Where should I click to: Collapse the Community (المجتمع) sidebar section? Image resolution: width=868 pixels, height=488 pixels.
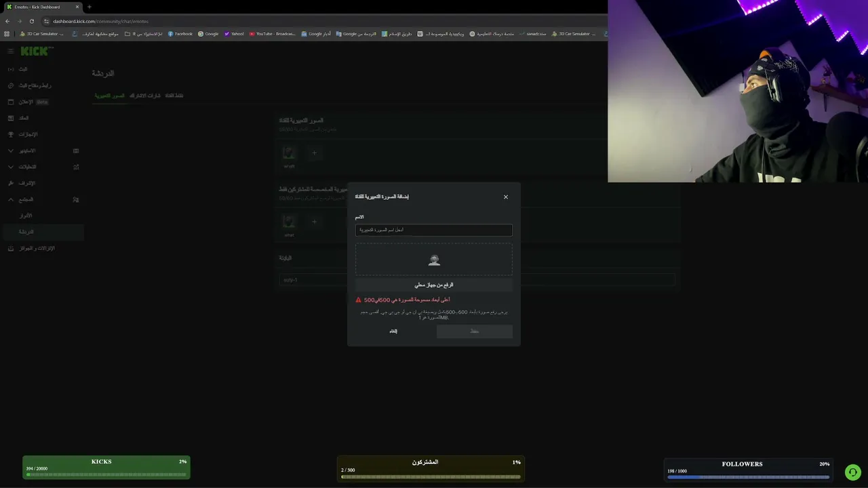42,199
